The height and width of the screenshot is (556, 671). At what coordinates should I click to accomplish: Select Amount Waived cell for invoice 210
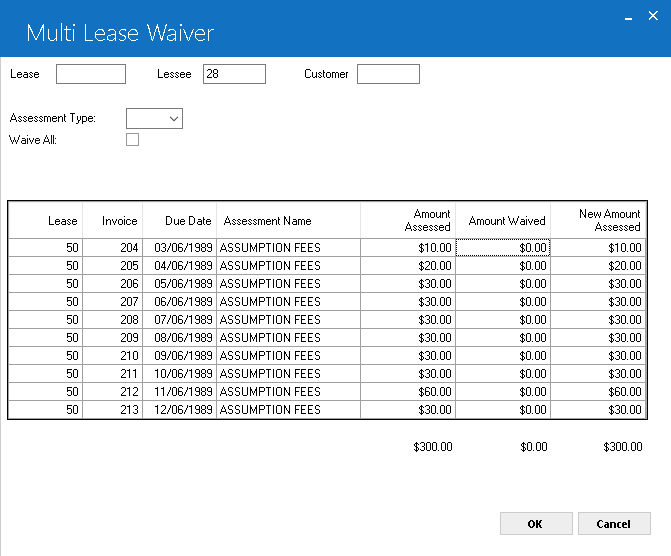503,356
